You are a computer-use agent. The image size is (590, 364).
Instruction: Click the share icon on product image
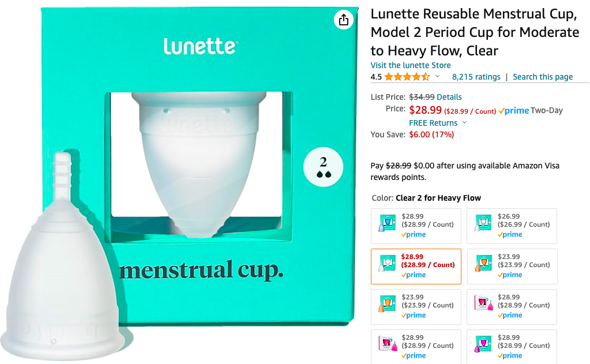coord(344,20)
